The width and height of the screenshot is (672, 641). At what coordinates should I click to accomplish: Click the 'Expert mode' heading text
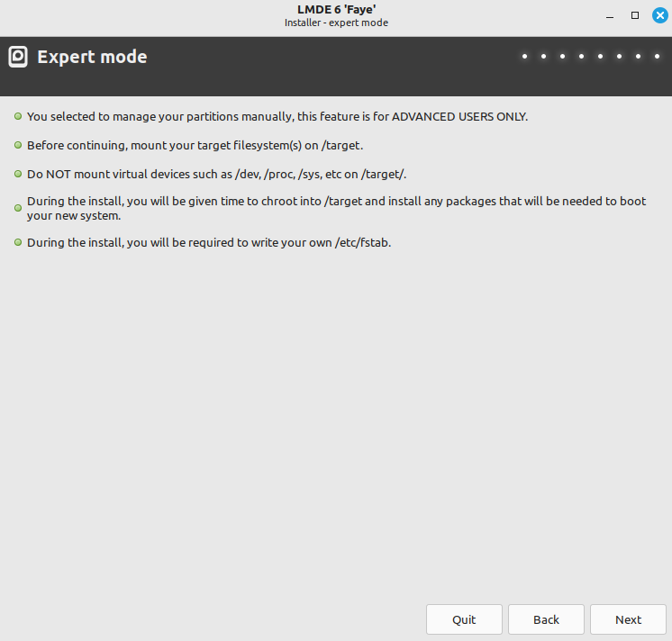tap(92, 57)
